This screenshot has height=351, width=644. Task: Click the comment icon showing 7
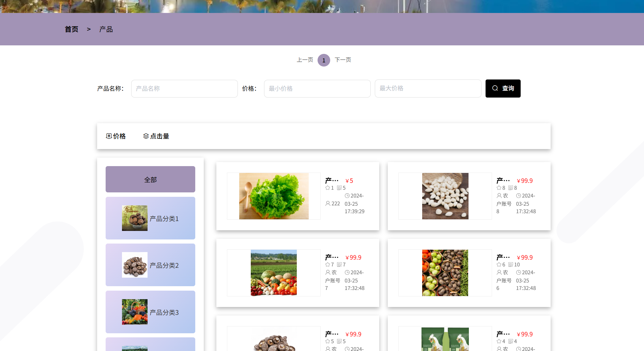pyautogui.click(x=339, y=265)
